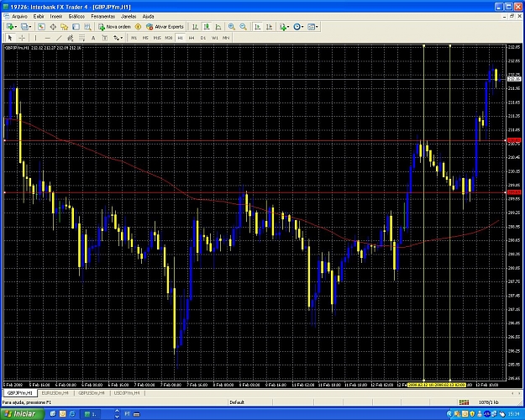525x420 pixels.
Task: Click the taskbar clock showing 15:34
Action: 513,414
